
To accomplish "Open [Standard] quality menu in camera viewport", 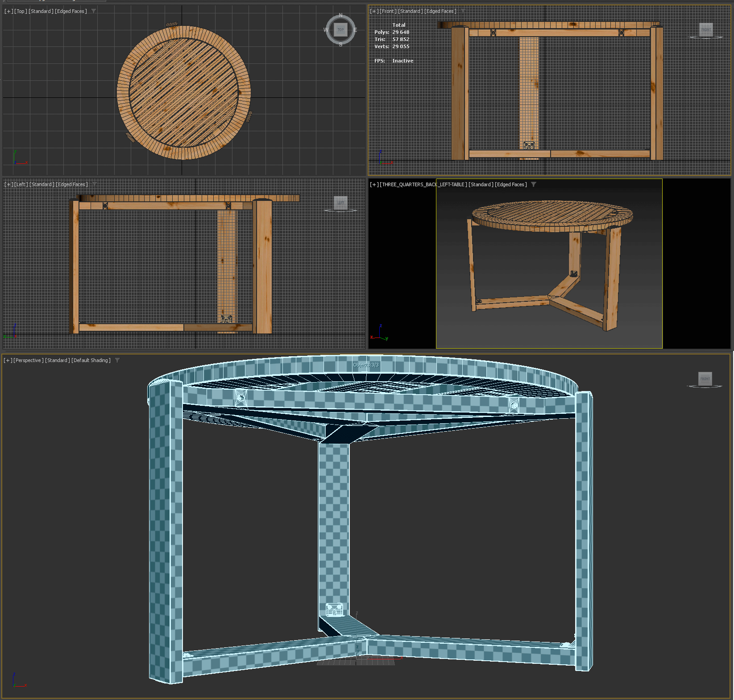I will 481,184.
